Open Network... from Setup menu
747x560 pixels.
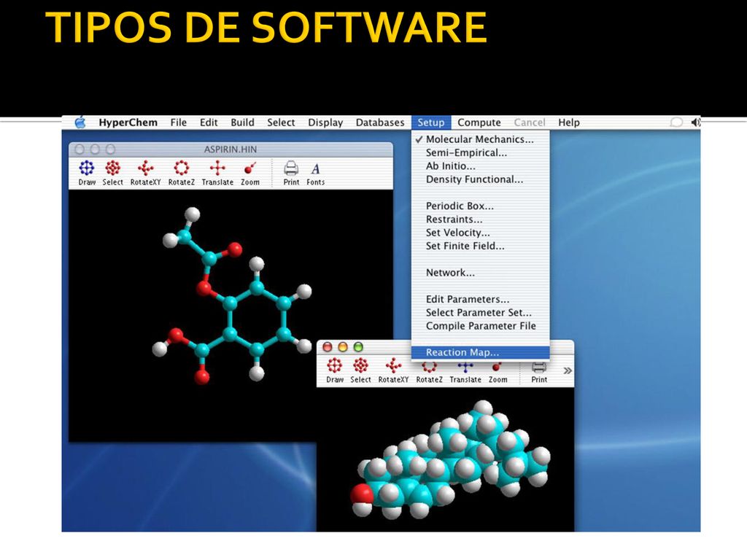pos(480,273)
